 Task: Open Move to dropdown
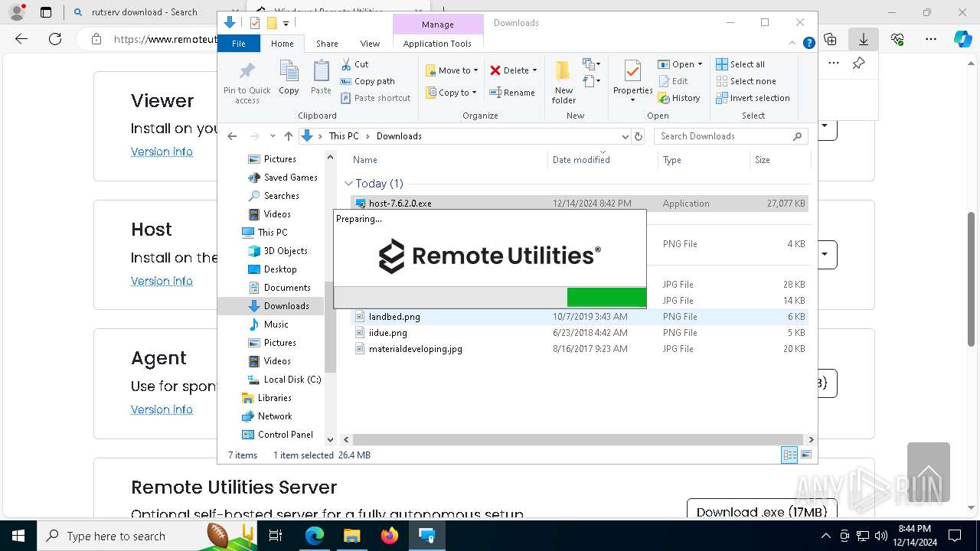[452, 70]
